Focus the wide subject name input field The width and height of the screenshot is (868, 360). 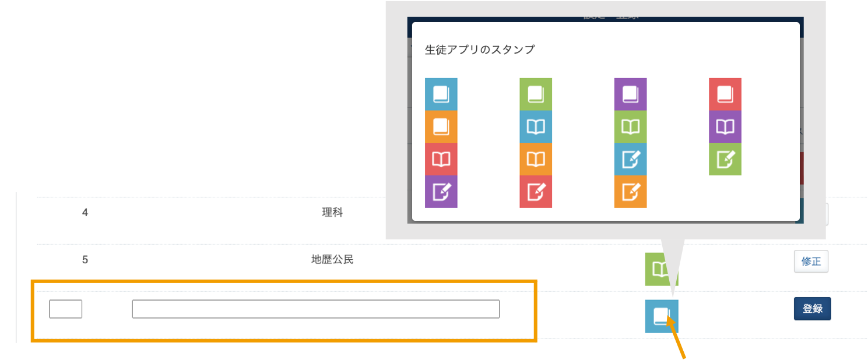pyautogui.click(x=316, y=309)
